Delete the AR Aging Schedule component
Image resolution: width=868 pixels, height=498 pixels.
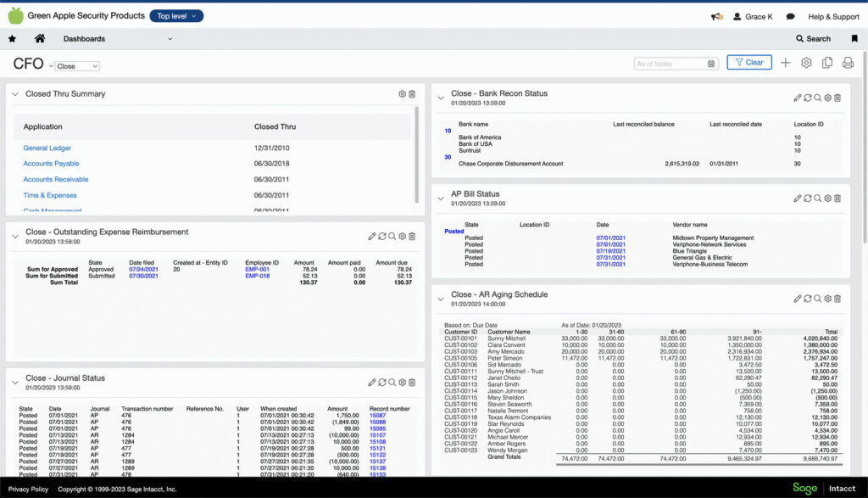(837, 299)
